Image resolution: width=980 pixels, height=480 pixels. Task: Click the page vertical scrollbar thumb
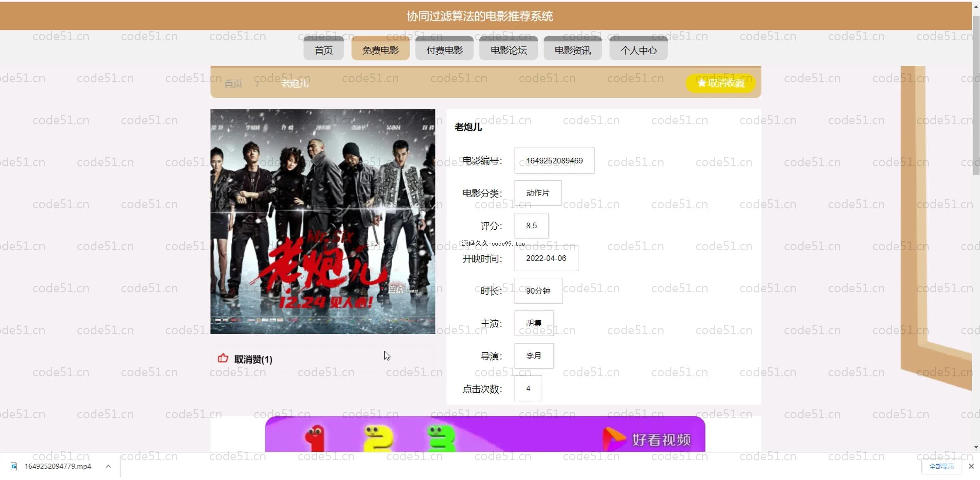(x=976, y=95)
